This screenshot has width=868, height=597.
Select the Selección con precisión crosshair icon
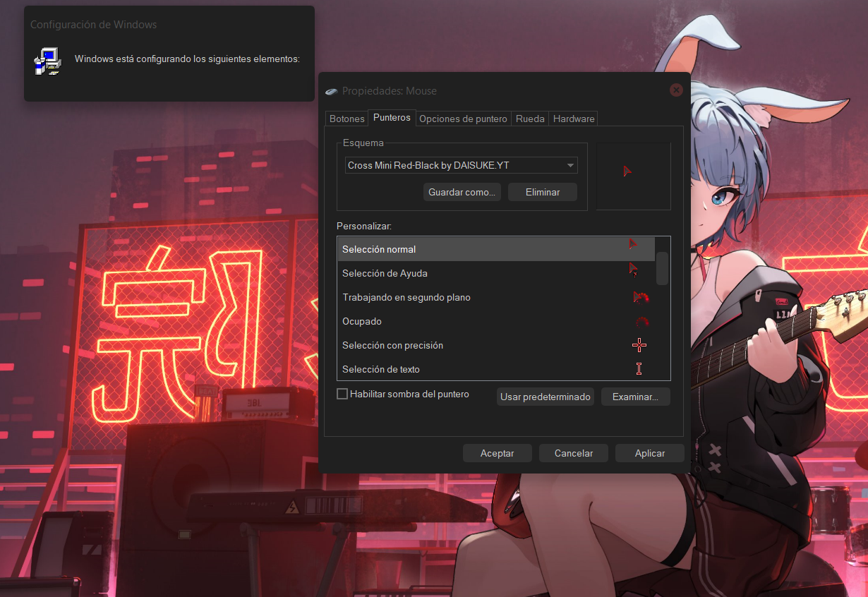click(639, 345)
